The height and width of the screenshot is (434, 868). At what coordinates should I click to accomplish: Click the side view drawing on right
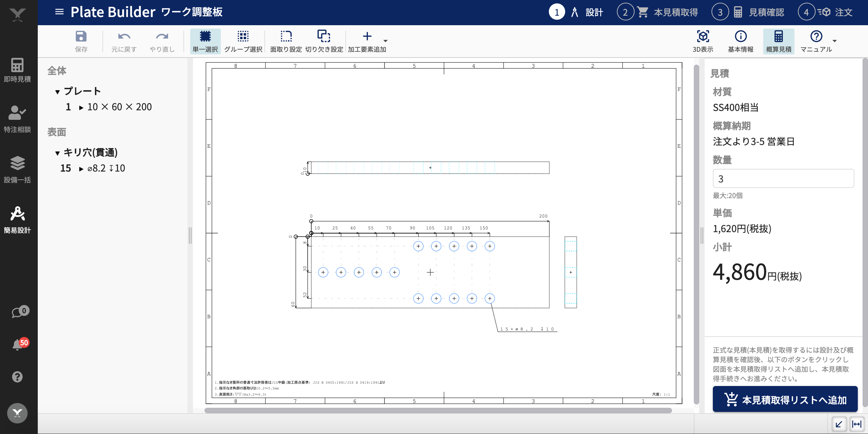[x=571, y=272]
